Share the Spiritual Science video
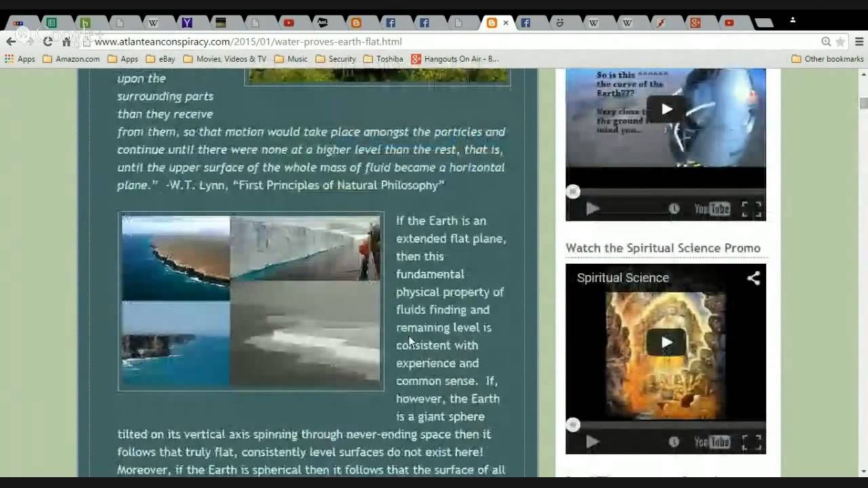Viewport: 868px width, 488px height. tap(753, 278)
